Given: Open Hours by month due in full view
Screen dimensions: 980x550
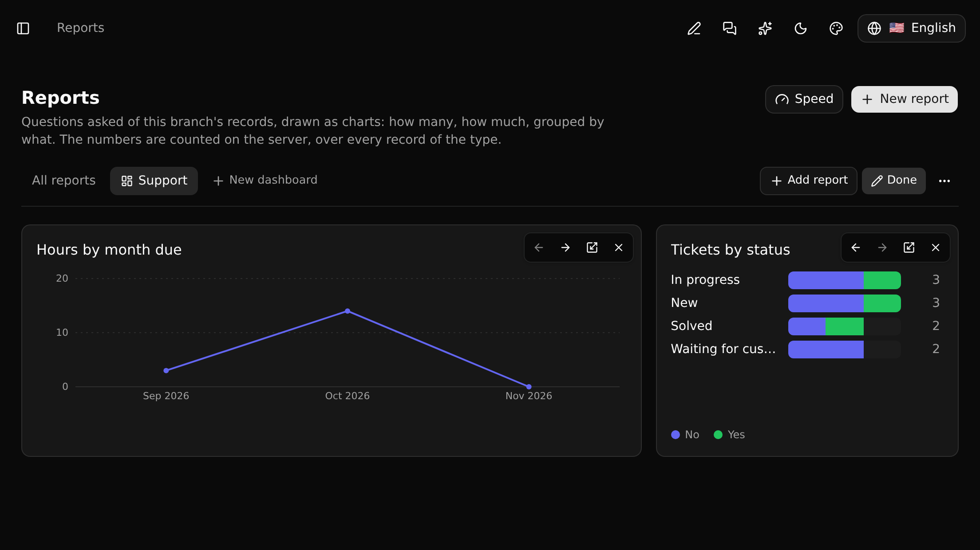Looking at the screenshot, I should point(592,247).
